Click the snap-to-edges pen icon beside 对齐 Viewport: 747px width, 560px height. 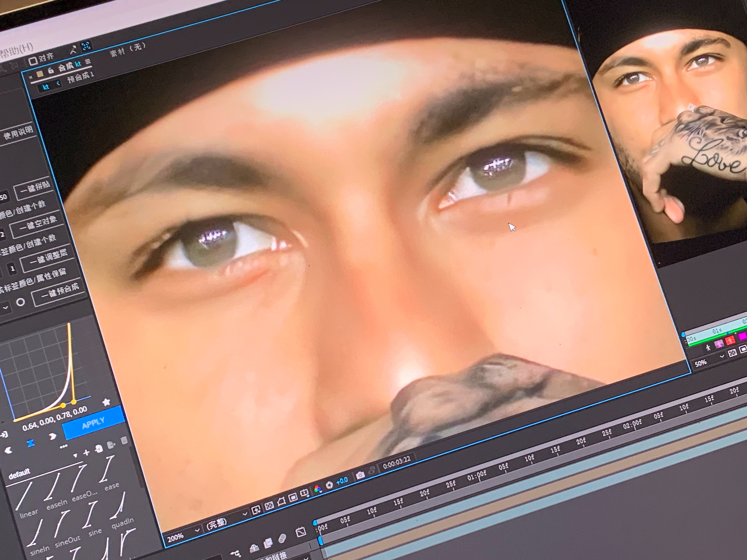(73, 50)
